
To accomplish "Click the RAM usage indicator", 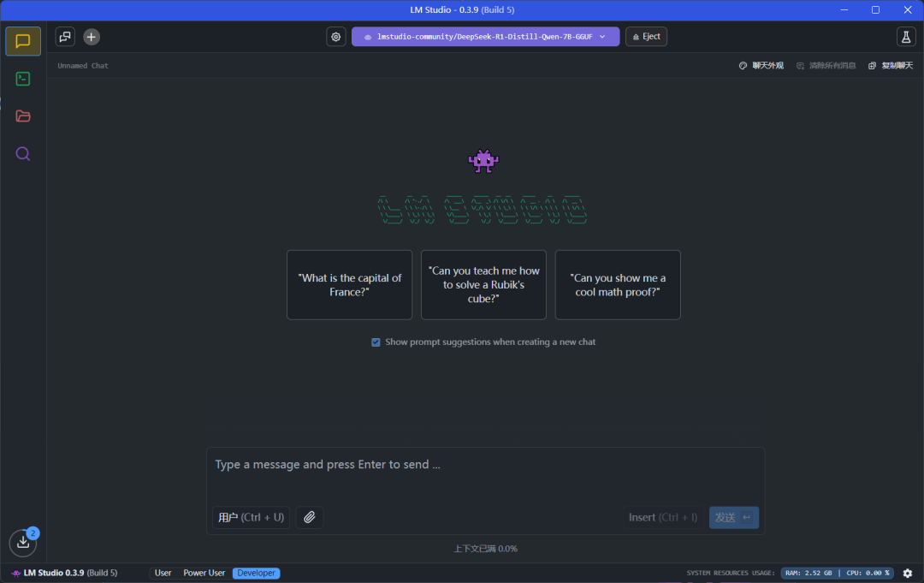I will [x=808, y=573].
